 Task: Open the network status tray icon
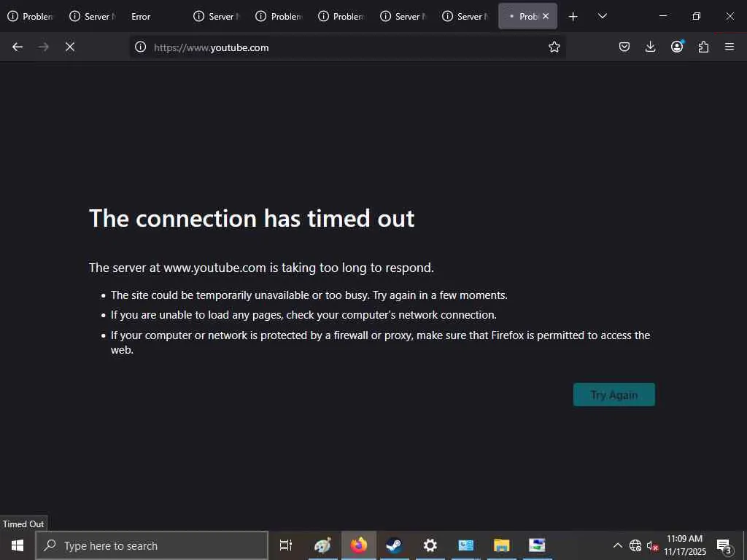pyautogui.click(x=635, y=545)
